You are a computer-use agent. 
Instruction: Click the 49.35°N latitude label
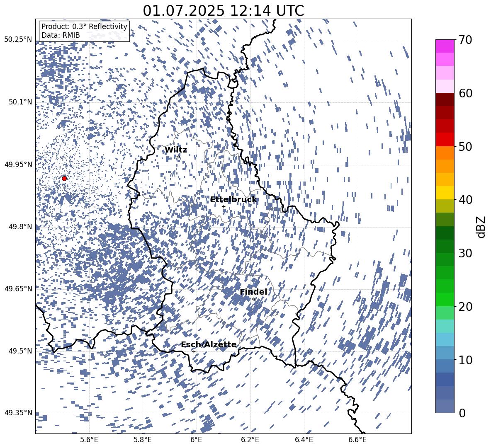click(18, 413)
